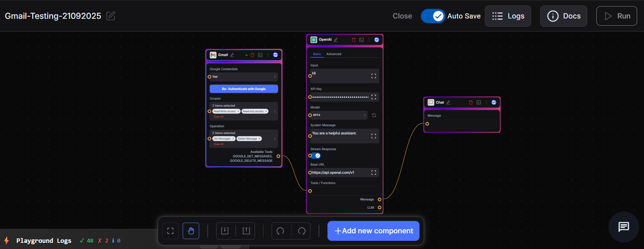Image resolution: width=644 pixels, height=249 pixels.
Task: Open the GPT-4 model dropdown
Action: coord(339,115)
